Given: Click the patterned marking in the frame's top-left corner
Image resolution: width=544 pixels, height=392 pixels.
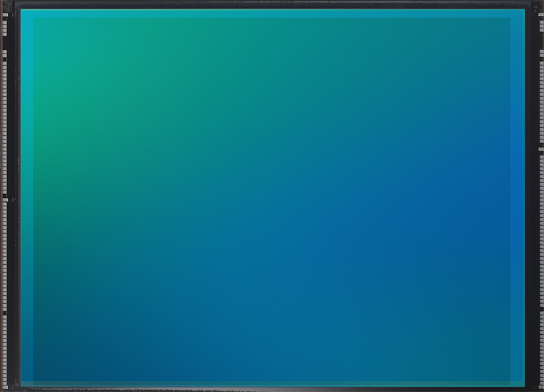Looking at the screenshot, I should 7,7.
